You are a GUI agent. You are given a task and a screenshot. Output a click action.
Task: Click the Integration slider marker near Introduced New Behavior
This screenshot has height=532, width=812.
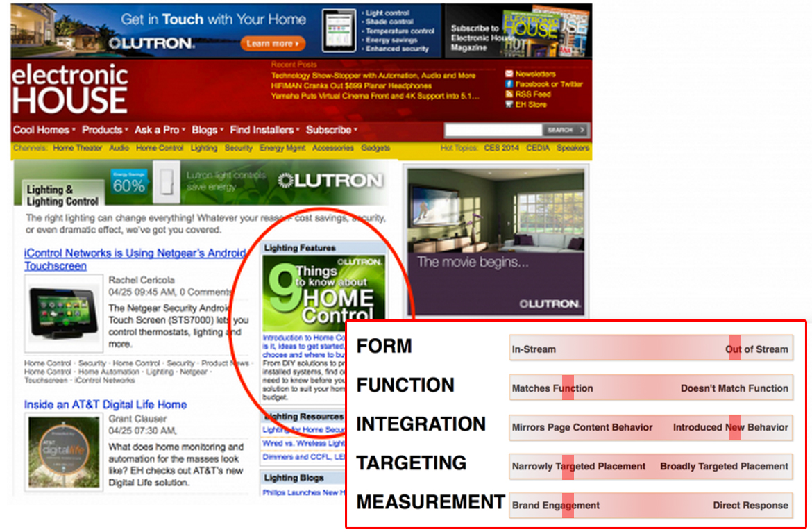[734, 427]
